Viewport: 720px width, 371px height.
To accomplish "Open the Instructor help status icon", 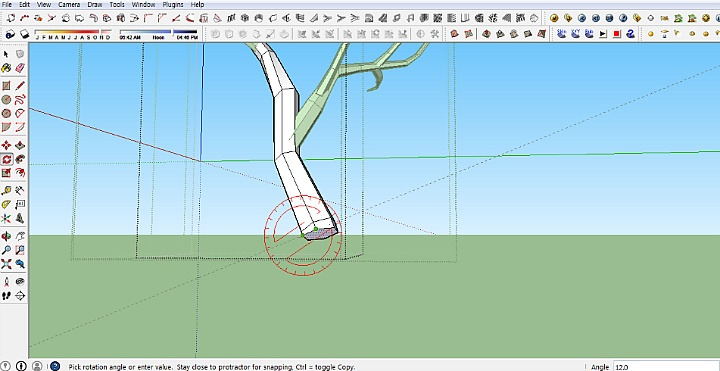I will coord(55,366).
